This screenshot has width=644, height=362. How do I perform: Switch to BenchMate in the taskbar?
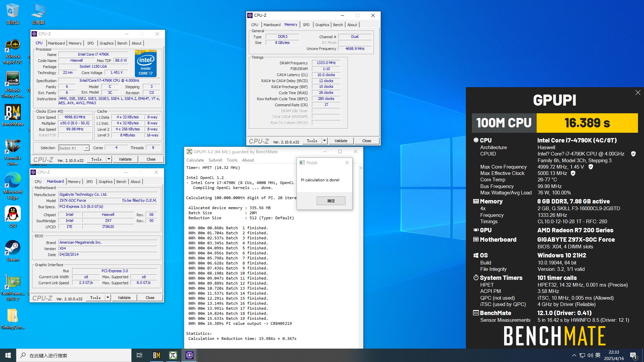[x=157, y=355]
